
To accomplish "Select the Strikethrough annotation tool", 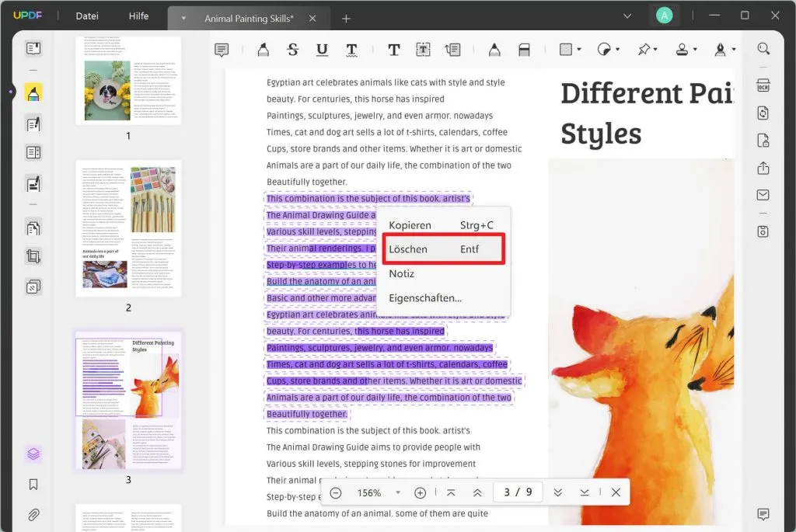I will [293, 49].
